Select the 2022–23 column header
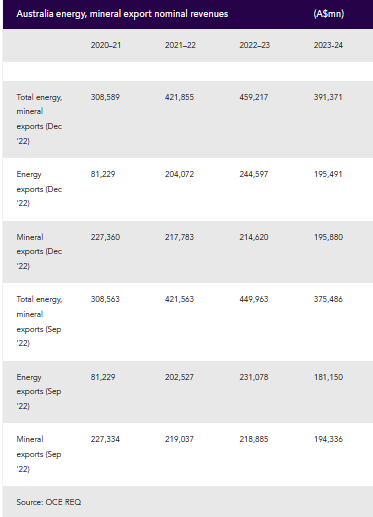Screen dimensions: 373x517 tap(254, 45)
